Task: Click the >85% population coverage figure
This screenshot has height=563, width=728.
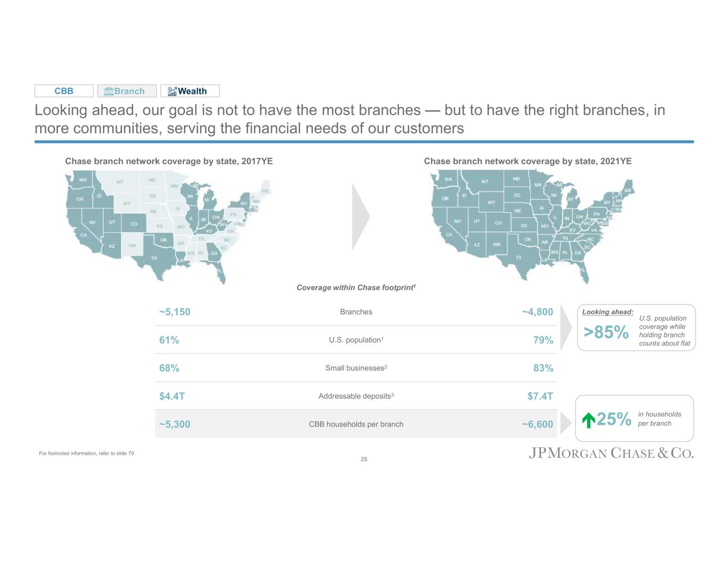Action: pos(606,332)
